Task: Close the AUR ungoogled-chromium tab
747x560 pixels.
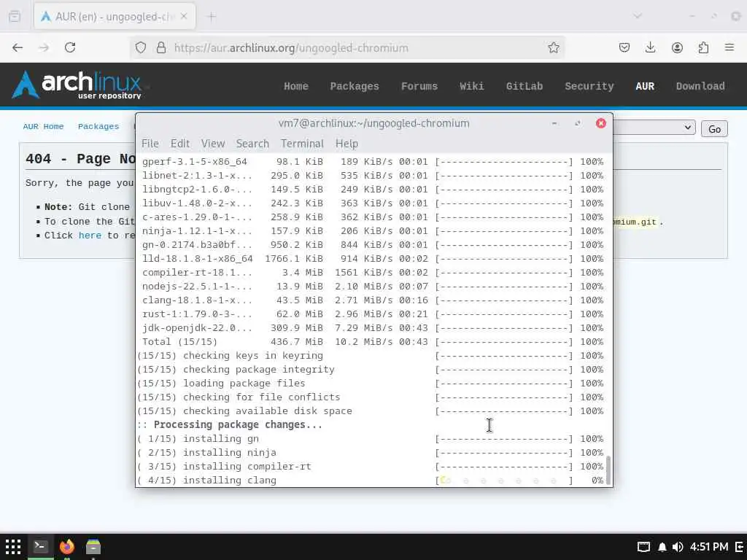Action: (x=184, y=17)
